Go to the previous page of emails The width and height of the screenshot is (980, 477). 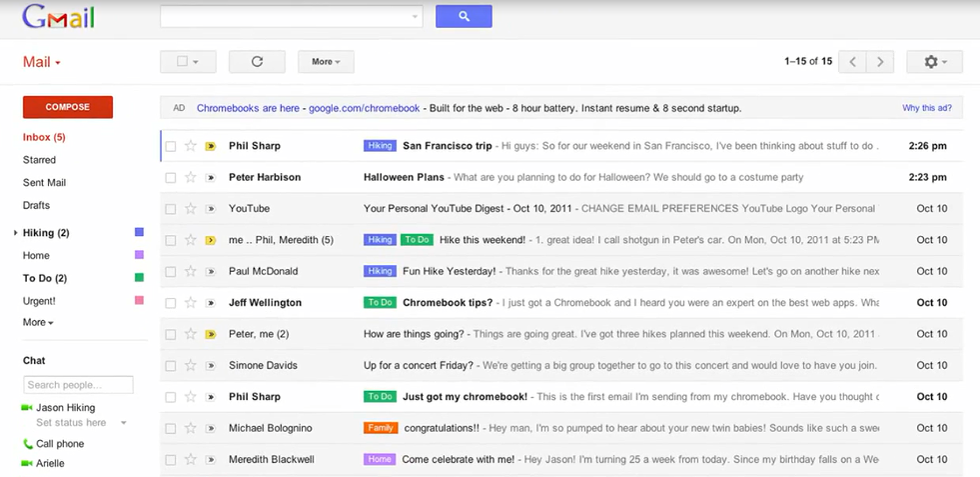852,62
